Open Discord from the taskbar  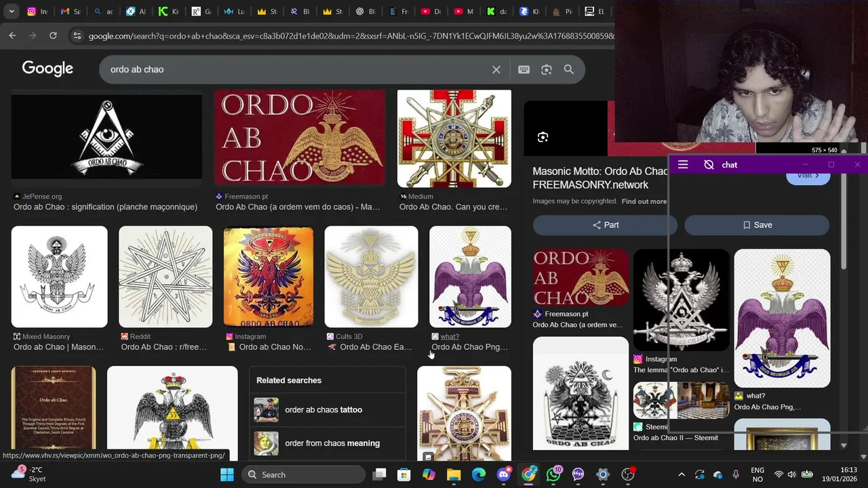pos(503,474)
